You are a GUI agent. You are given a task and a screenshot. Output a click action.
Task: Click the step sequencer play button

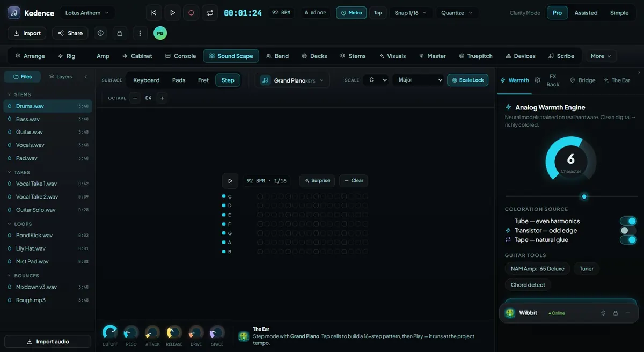point(230,181)
